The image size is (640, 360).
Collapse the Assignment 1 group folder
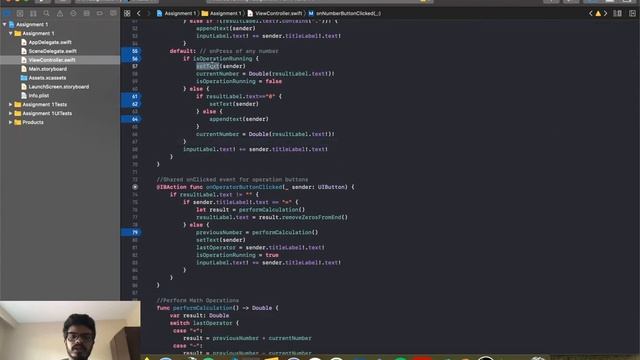(11, 33)
